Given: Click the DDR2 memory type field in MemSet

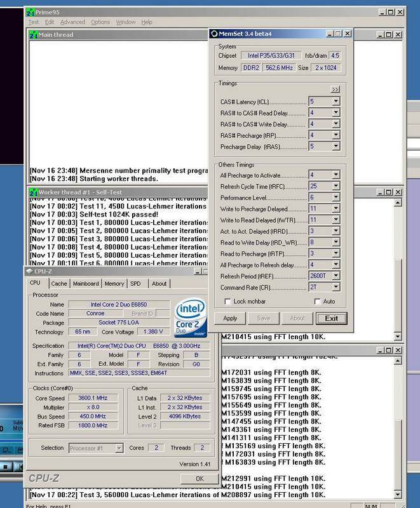Looking at the screenshot, I should point(251,68).
